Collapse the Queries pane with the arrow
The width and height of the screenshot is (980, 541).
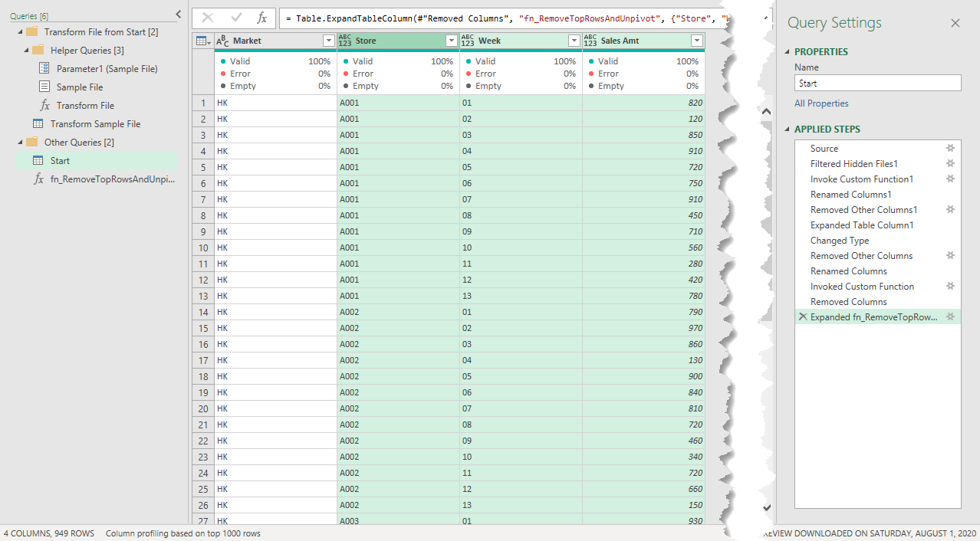179,14
